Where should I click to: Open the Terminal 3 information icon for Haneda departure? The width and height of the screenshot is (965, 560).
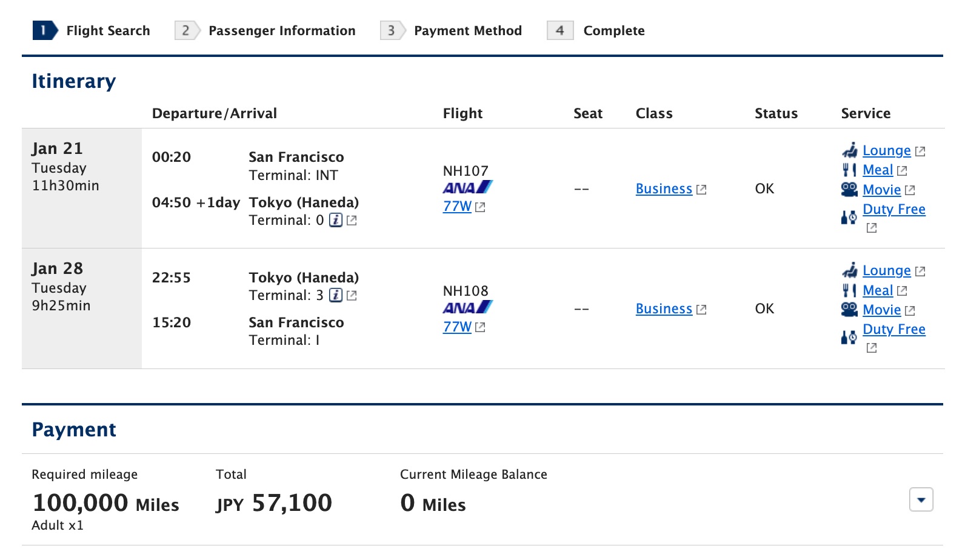(337, 296)
